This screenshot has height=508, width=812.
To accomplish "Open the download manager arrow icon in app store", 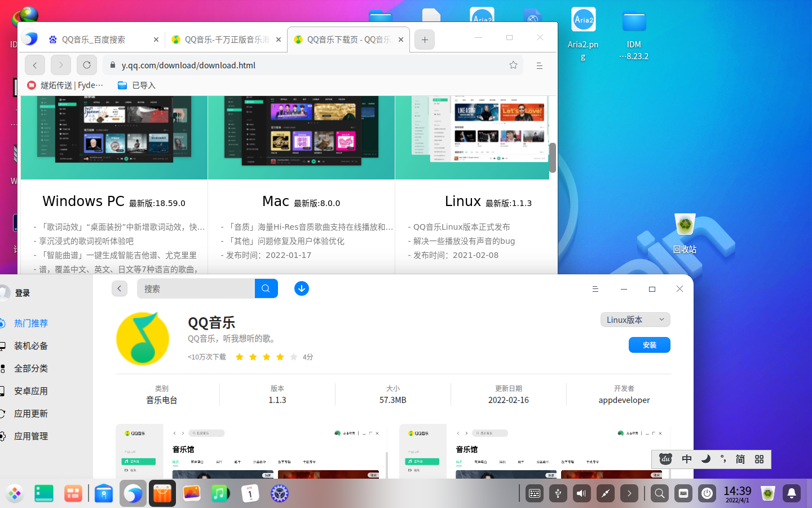I will 302,288.
